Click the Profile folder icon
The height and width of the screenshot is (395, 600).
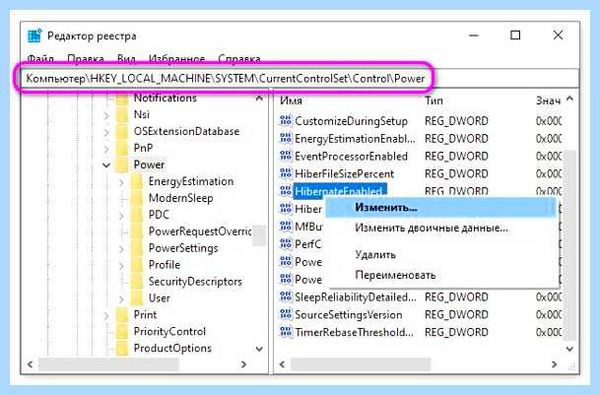coord(137,265)
